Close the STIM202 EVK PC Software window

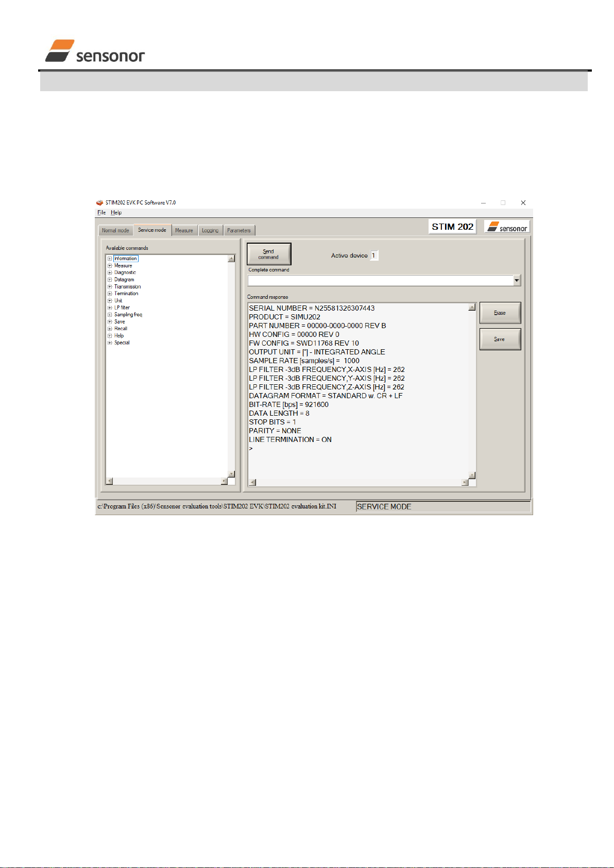pos(523,203)
